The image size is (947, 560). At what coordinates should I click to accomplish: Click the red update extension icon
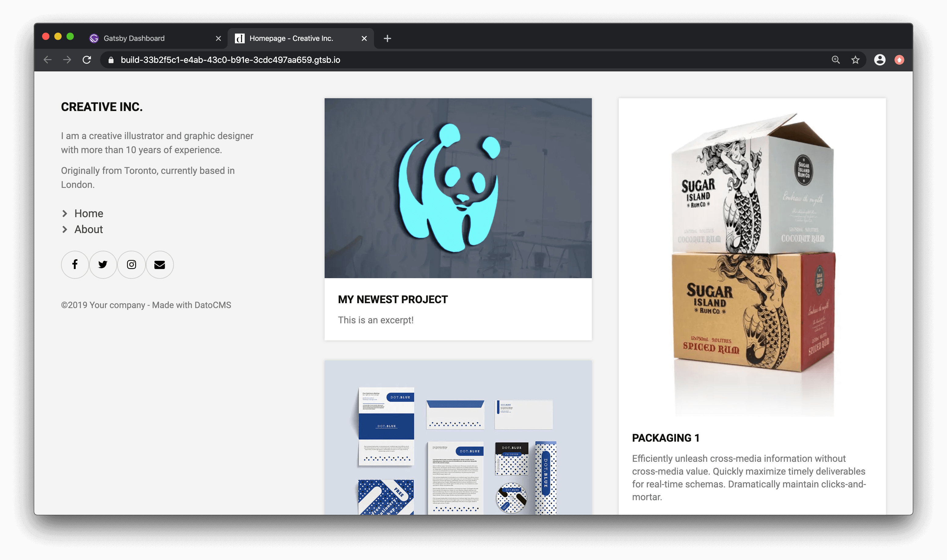point(899,60)
